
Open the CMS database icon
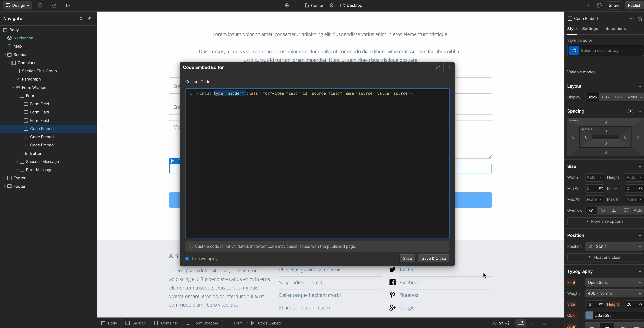(x=40, y=5)
